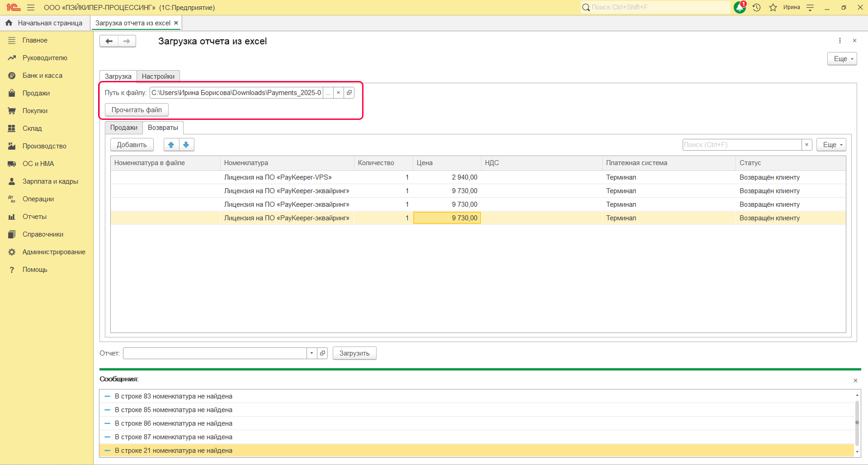The height and width of the screenshot is (465, 868).
Task: Click the Отчеты chart icon
Action: pos(12,217)
